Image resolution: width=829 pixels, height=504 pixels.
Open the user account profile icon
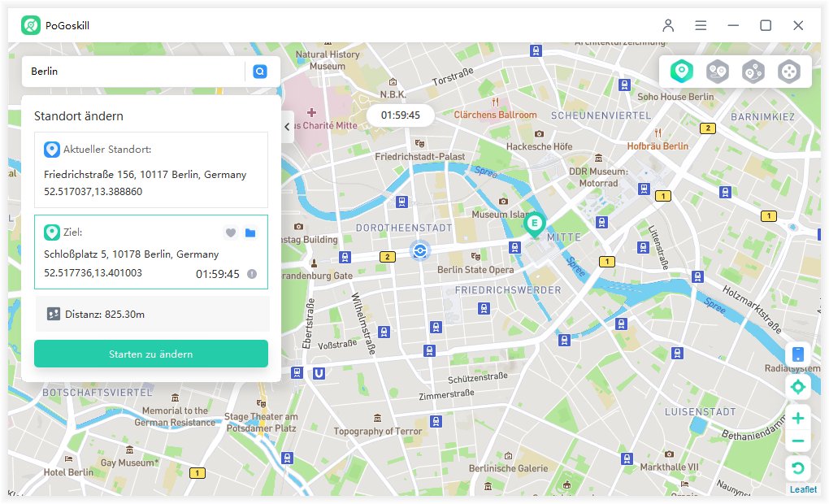point(668,25)
